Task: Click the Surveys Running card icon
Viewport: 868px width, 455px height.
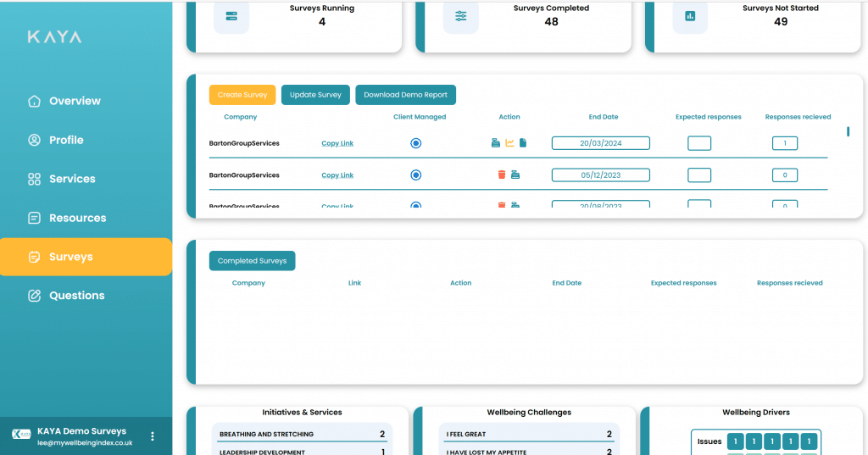Action: (x=231, y=16)
